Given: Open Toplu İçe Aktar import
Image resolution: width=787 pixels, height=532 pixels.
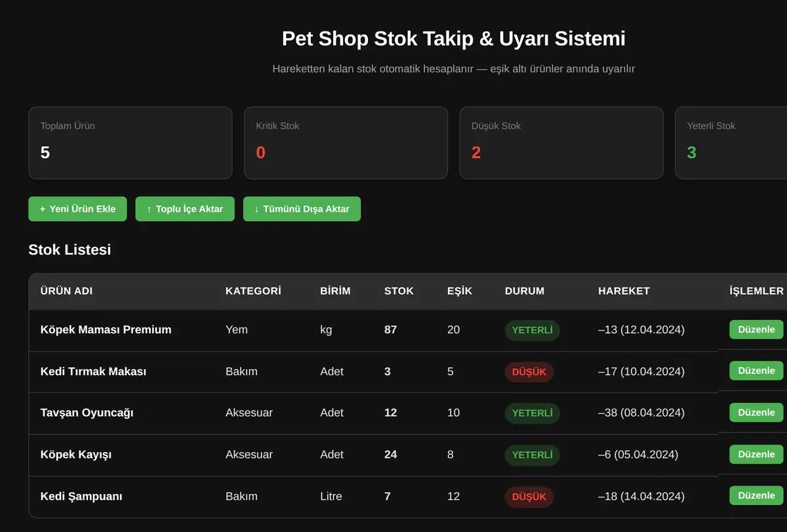Looking at the screenshot, I should (185, 209).
